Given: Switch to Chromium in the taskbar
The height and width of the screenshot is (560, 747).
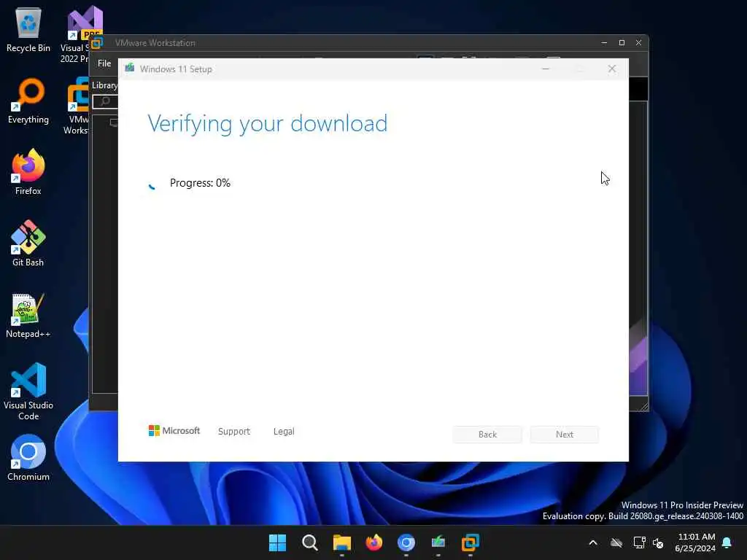Looking at the screenshot, I should tap(406, 542).
